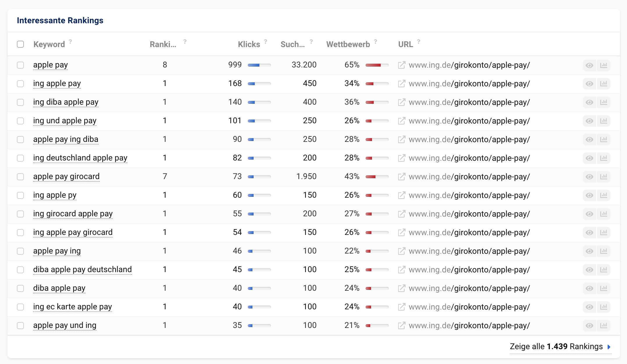Sort table by URL column header

[x=405, y=44]
